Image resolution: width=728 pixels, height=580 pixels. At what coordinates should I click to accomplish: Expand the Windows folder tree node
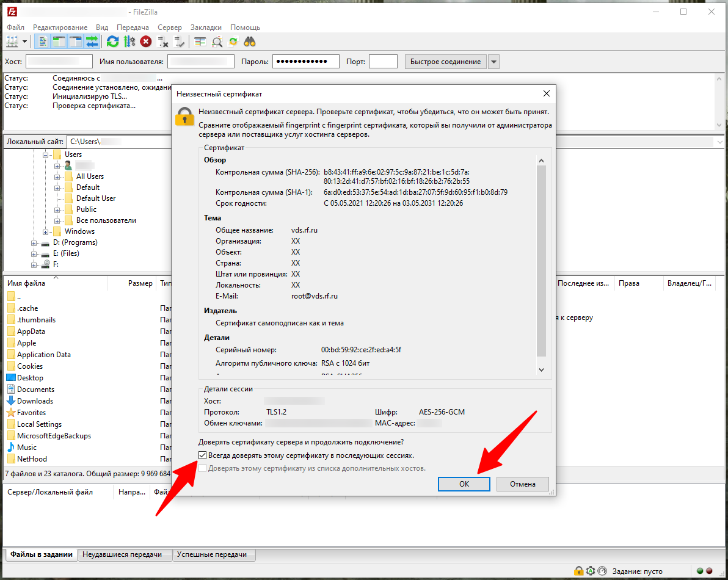[46, 231]
